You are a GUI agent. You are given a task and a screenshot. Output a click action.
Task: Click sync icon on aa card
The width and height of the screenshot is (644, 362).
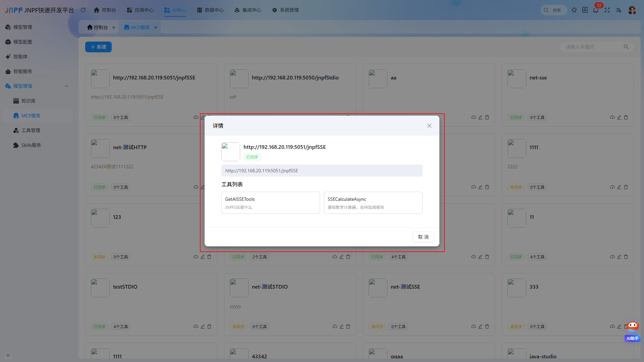pyautogui.click(x=474, y=117)
